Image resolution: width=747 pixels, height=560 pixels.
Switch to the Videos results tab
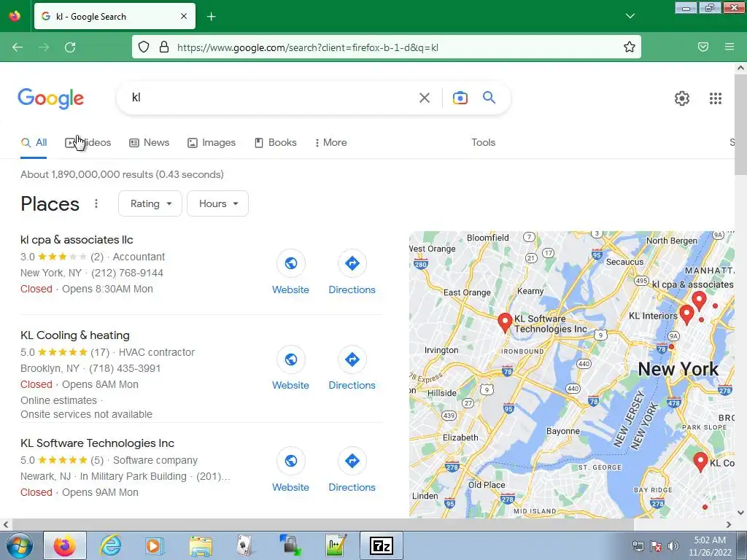click(x=88, y=142)
